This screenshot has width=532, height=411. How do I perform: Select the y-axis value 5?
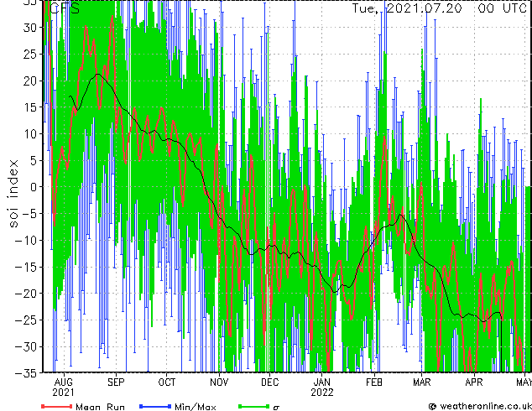[x=34, y=161]
